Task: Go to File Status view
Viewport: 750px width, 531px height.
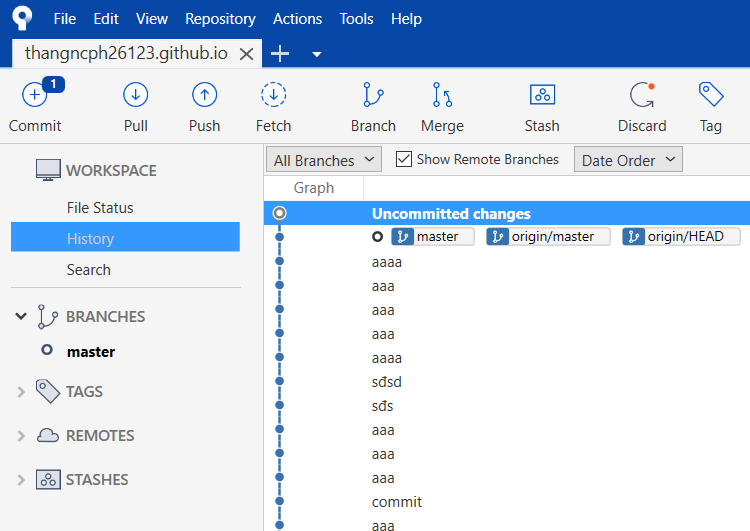Action: pos(100,208)
